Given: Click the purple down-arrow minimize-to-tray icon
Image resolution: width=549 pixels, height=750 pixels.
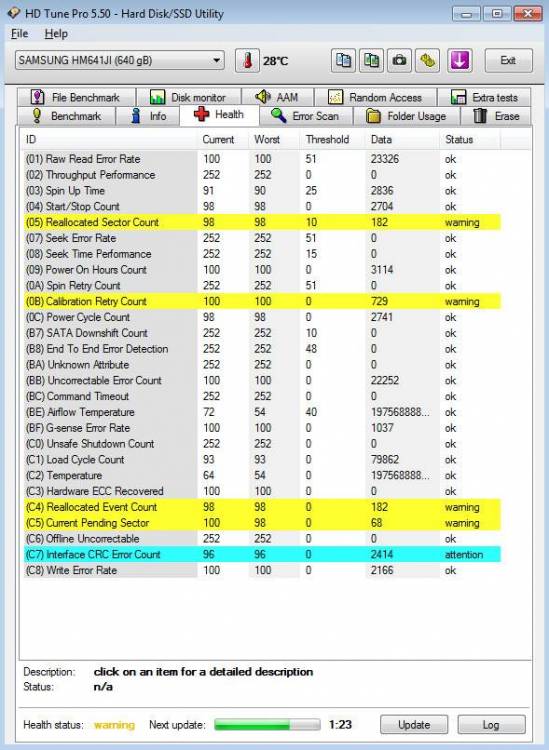Looking at the screenshot, I should [x=460, y=61].
